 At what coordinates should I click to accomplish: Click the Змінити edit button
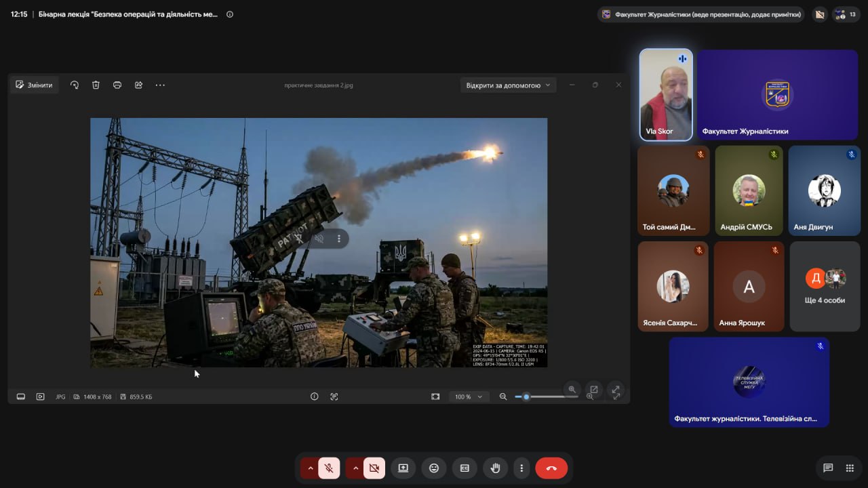pos(34,85)
